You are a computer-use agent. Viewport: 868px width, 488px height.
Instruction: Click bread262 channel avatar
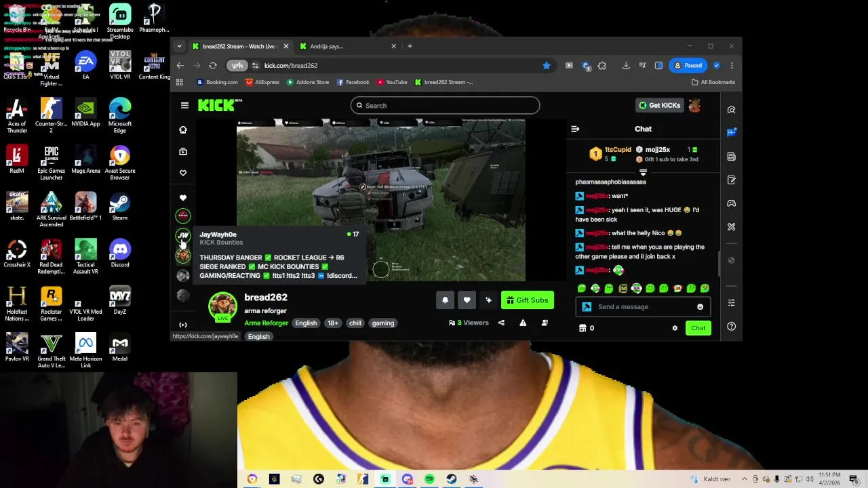tap(222, 306)
